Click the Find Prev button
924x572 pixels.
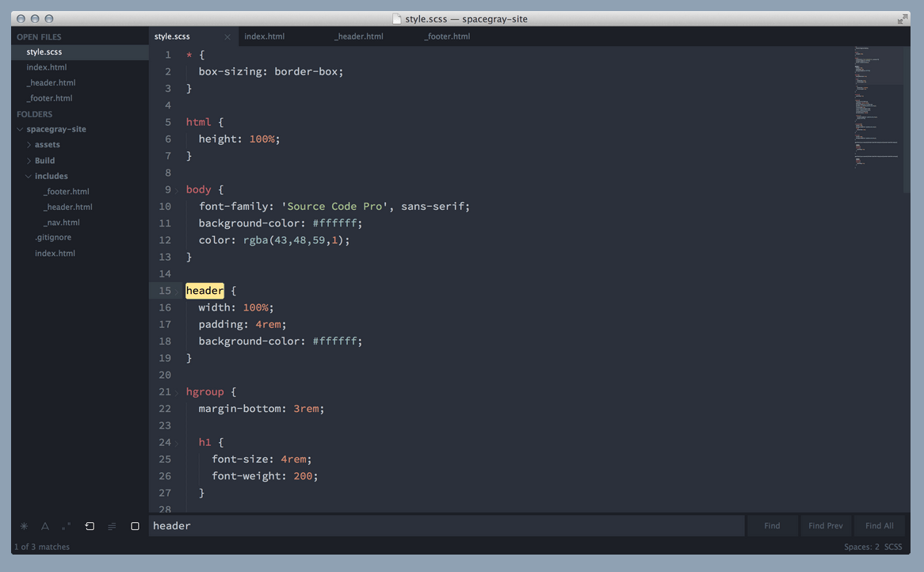(825, 525)
